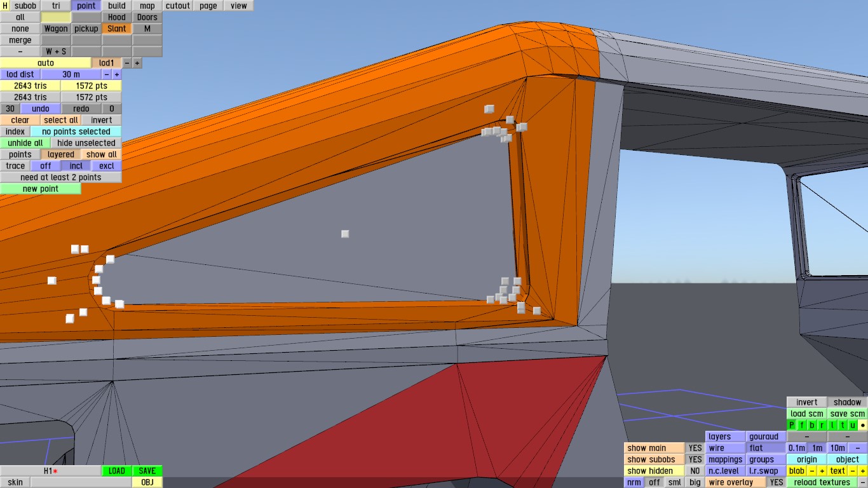
Task: Toggle the YES value beside show subobs
Action: coord(696,459)
